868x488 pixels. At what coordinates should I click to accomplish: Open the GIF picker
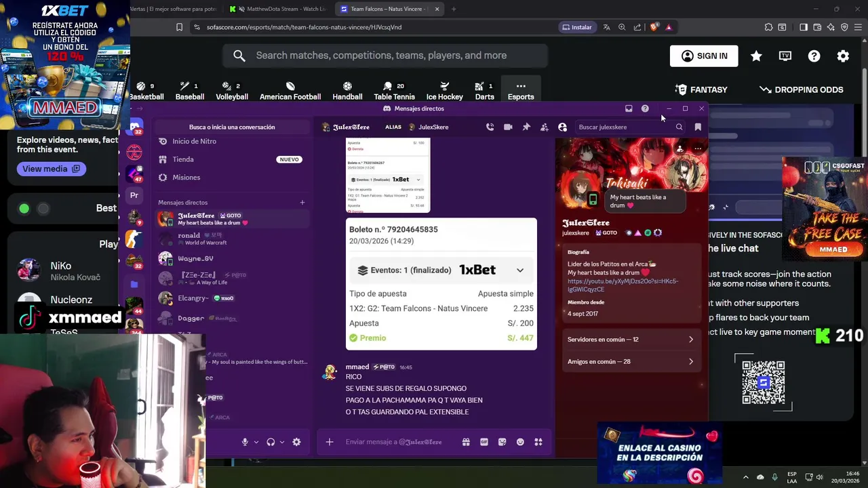coord(484,442)
